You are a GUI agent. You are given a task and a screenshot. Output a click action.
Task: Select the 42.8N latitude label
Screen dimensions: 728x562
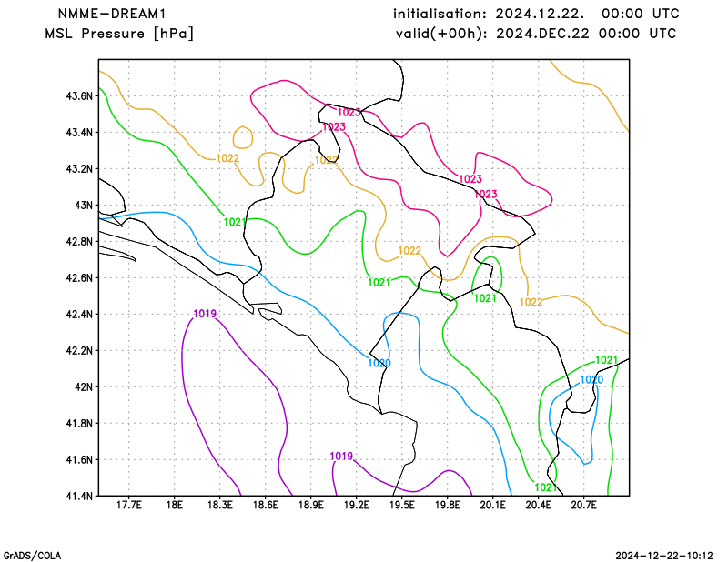click(x=79, y=241)
